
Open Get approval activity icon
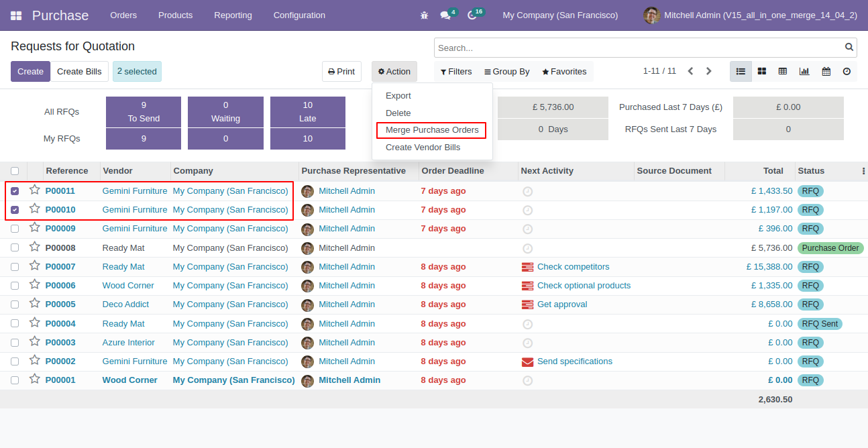527,304
